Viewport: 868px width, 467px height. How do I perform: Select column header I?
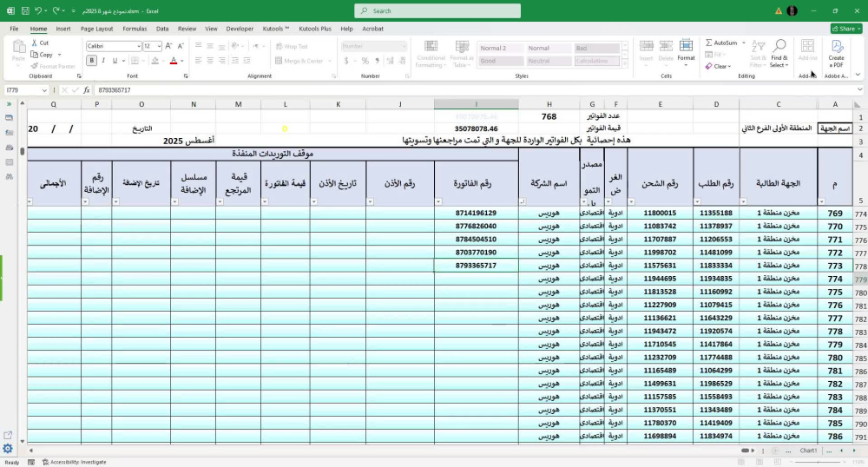click(x=476, y=104)
